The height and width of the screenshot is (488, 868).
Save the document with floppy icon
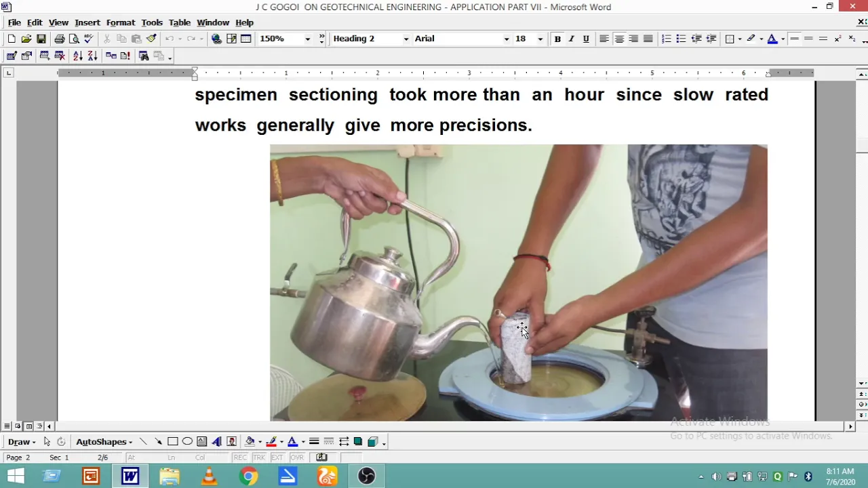point(41,39)
